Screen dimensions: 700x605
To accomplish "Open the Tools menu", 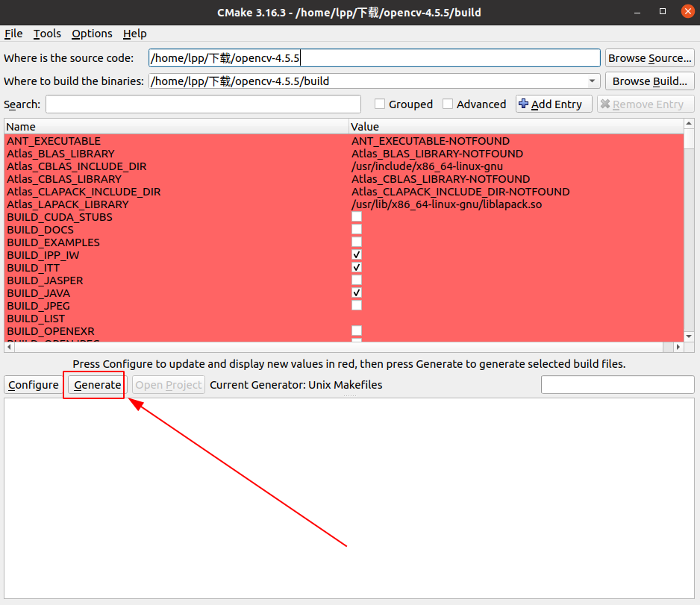I will click(x=47, y=34).
